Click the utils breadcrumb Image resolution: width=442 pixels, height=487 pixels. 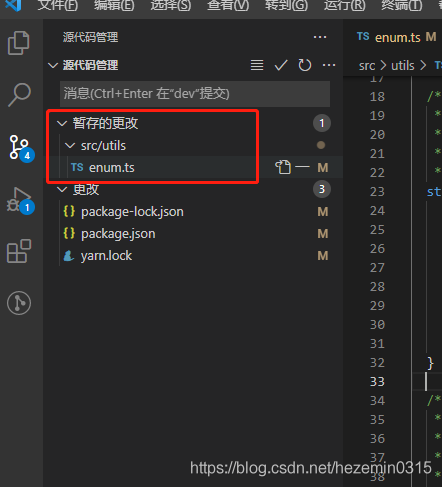coord(403,65)
